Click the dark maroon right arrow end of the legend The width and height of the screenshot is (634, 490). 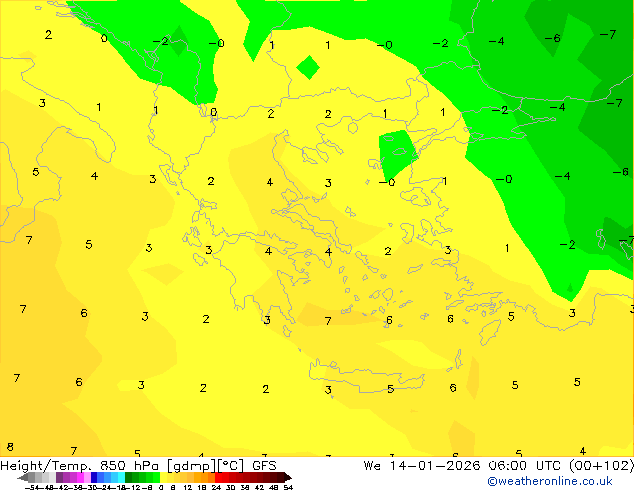click(x=288, y=477)
